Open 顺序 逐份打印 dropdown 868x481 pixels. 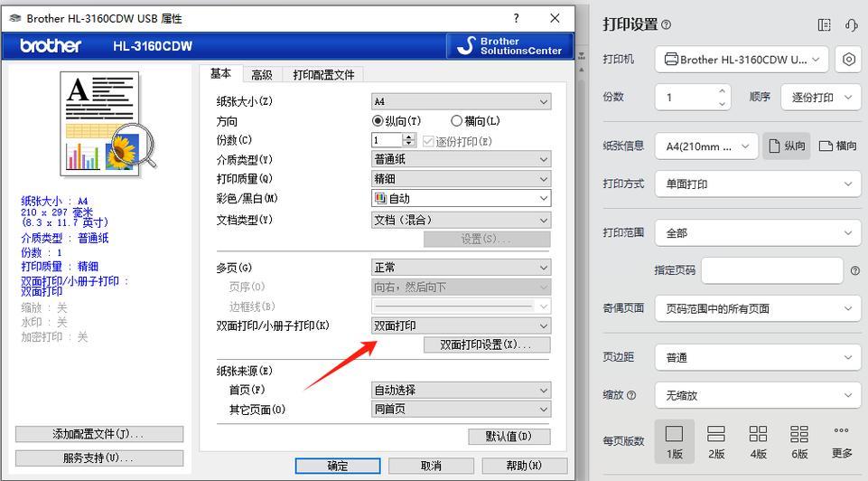coord(820,97)
